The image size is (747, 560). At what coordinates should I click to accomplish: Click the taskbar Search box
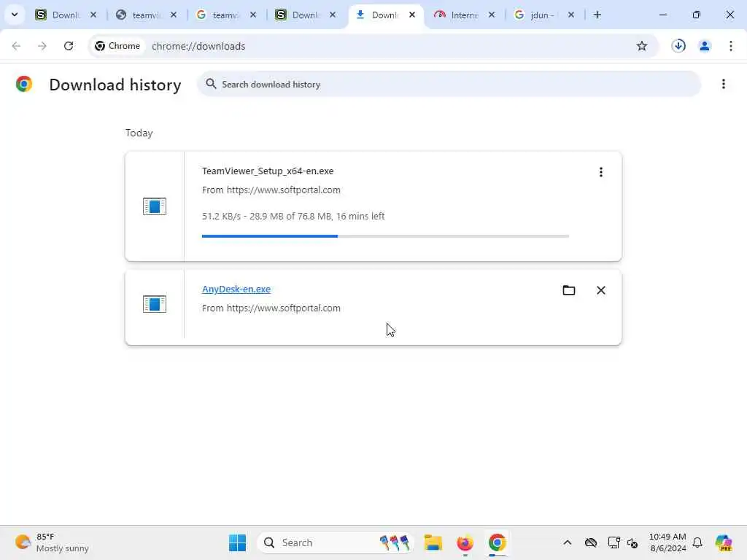(336, 542)
